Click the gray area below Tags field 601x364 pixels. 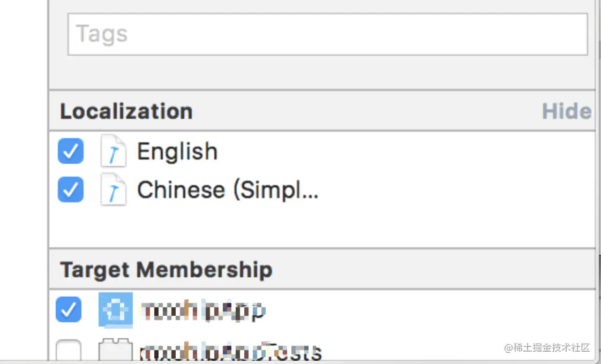321,72
